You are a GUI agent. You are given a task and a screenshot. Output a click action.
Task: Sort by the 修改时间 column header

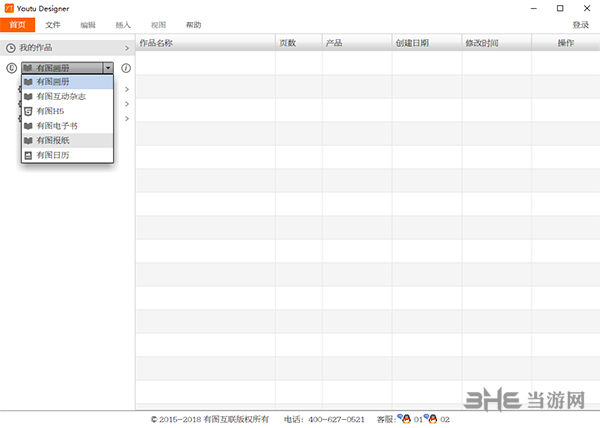pos(496,43)
